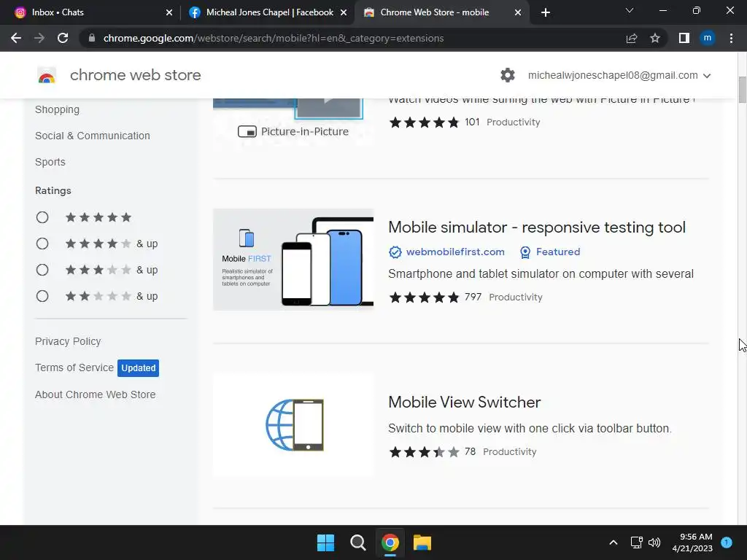
Task: Open the volume tray icon
Action: coord(654,542)
